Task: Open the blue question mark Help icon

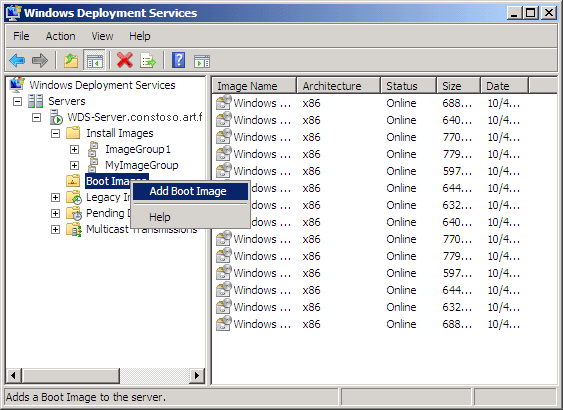Action: tap(178, 60)
